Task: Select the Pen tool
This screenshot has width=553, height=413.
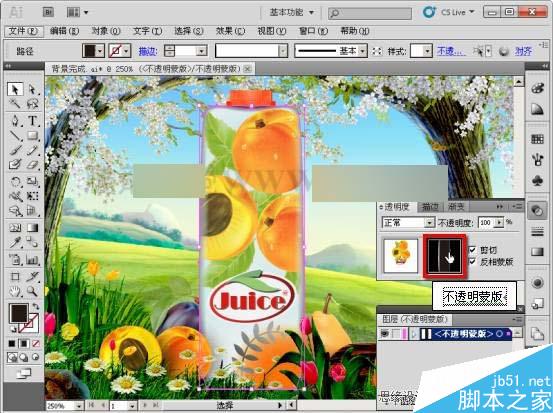Action: tap(15, 121)
